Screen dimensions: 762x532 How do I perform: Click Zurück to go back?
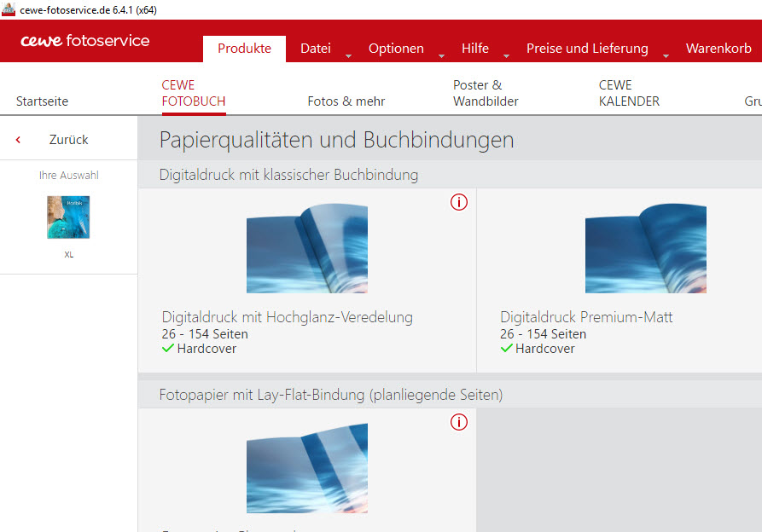click(x=68, y=140)
